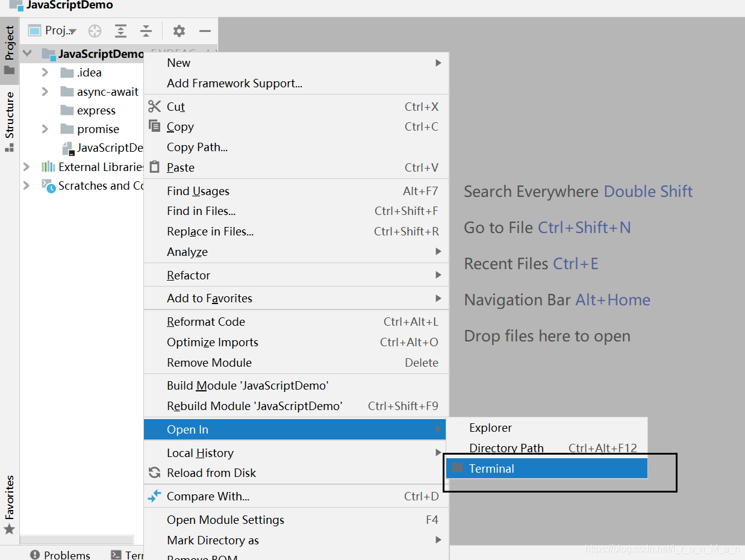
Task: Select Rebuild Module 'JavaScriptDemo'
Action: pos(296,406)
